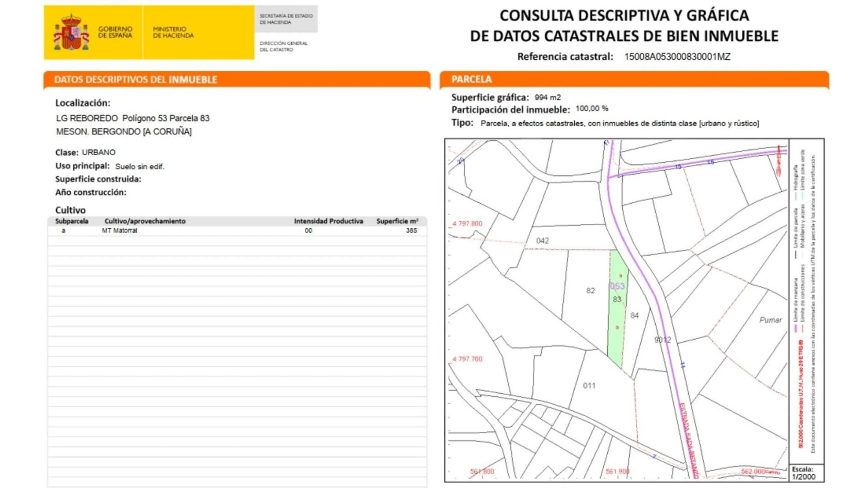The height and width of the screenshot is (488, 868).
Task: Click parcel 042 label on the map
Action: (x=542, y=241)
